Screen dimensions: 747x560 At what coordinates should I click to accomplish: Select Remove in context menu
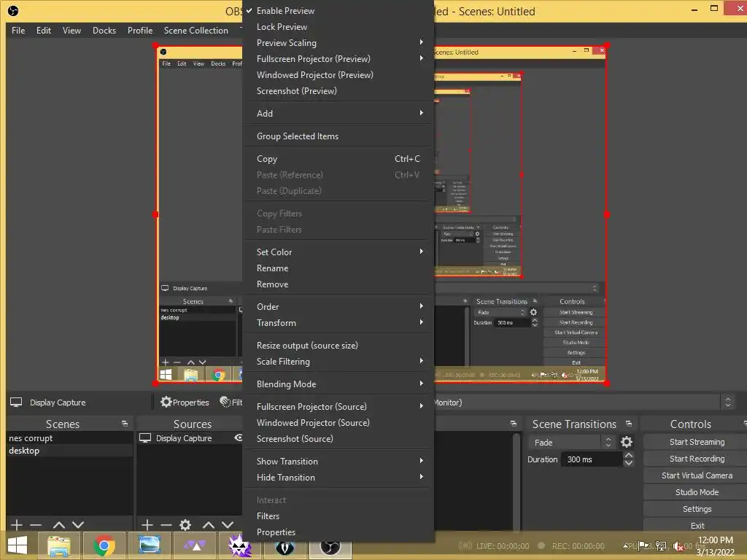click(x=338, y=284)
